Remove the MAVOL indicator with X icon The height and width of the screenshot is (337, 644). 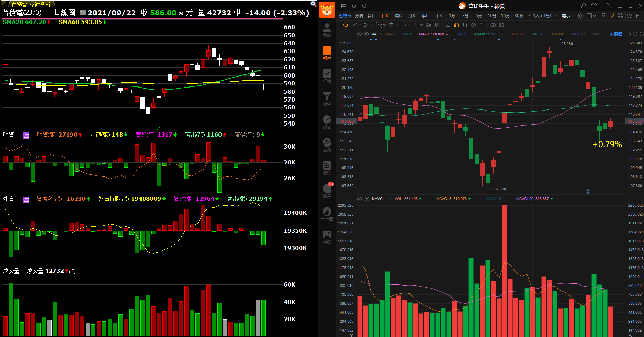pyautogui.click(x=367, y=199)
